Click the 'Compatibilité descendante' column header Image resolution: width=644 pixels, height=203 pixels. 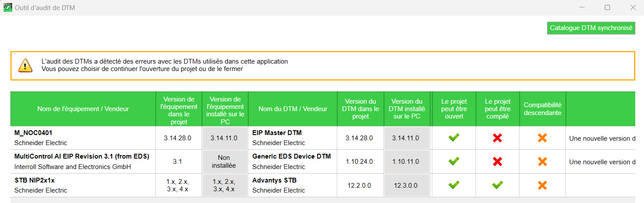click(542, 109)
